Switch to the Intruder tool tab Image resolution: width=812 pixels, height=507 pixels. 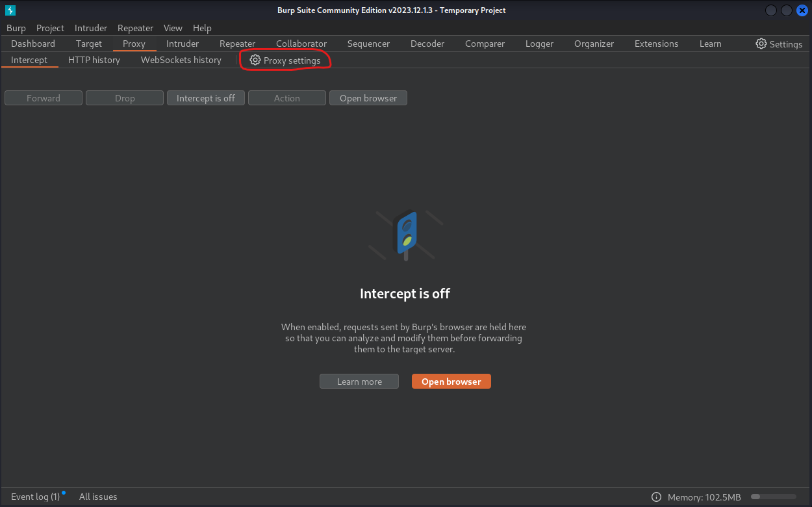183,44
